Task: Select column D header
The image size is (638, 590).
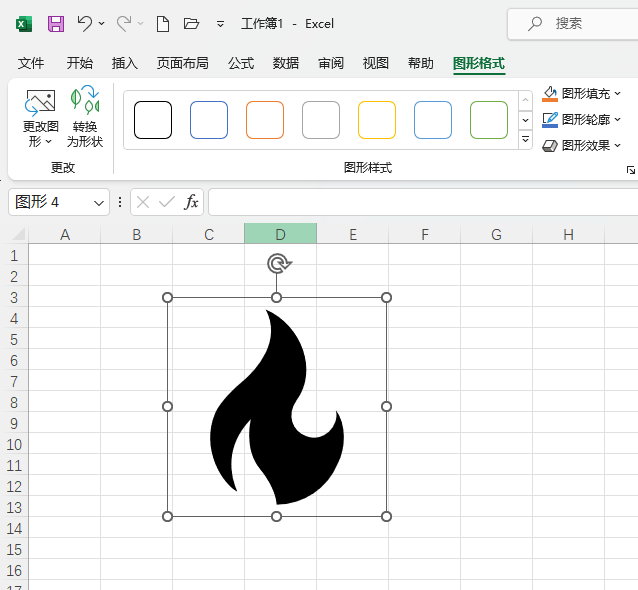Action: (x=281, y=234)
